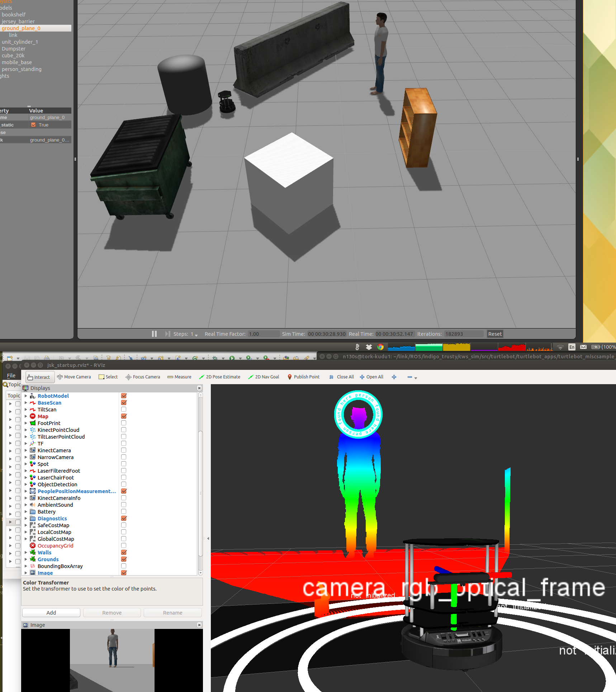Screen dimensions: 616x692
Task: Click the Publish Point tool
Action: (303, 377)
